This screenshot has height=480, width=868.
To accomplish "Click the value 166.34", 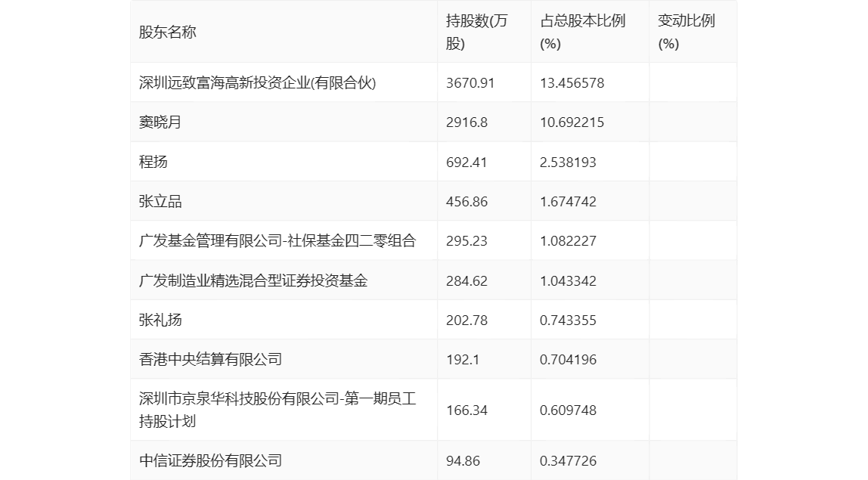I will click(x=467, y=410).
